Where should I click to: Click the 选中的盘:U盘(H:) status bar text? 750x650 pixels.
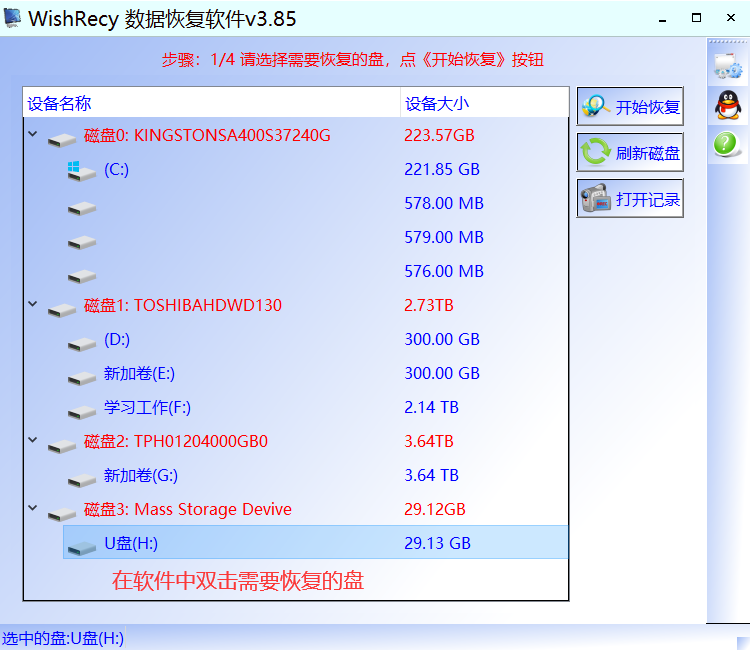[63, 638]
